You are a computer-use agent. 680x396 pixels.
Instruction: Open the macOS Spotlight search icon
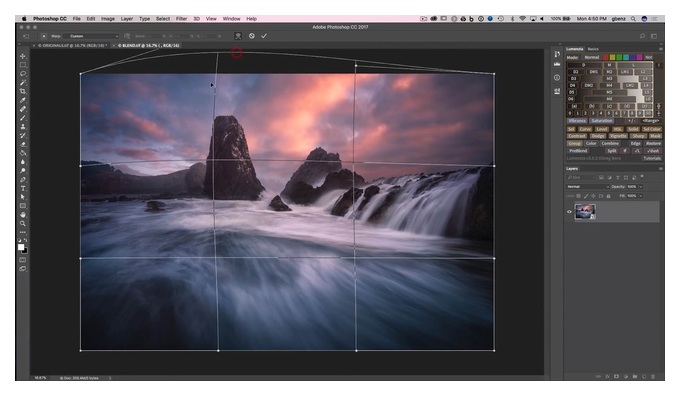[633, 19]
